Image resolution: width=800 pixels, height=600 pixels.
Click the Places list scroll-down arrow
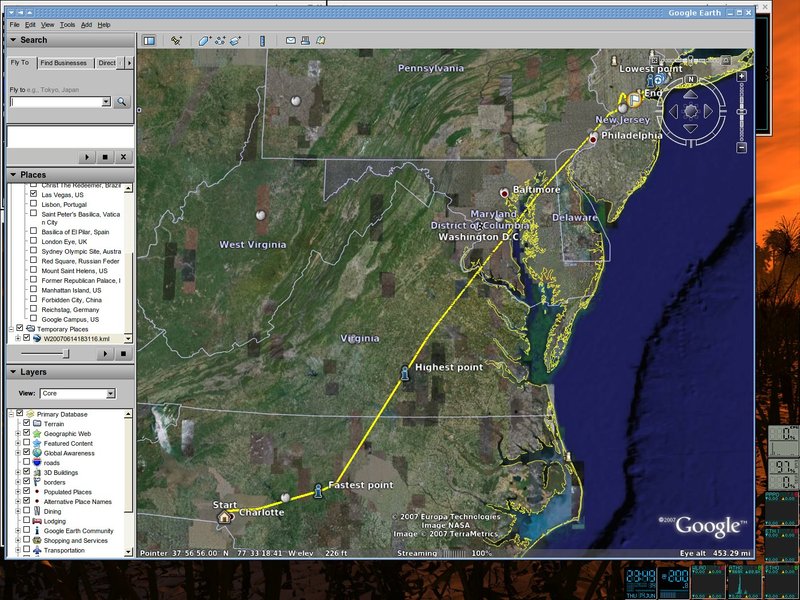pos(128,338)
